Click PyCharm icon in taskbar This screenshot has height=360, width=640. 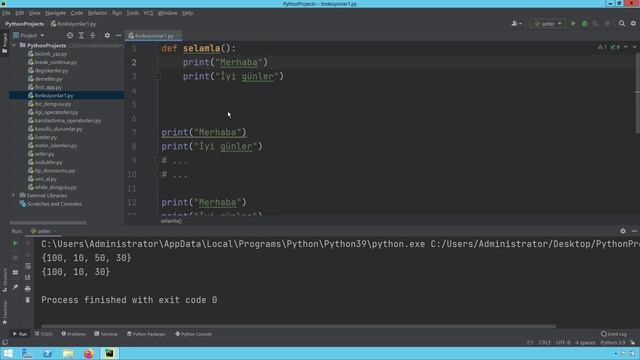[109, 353]
